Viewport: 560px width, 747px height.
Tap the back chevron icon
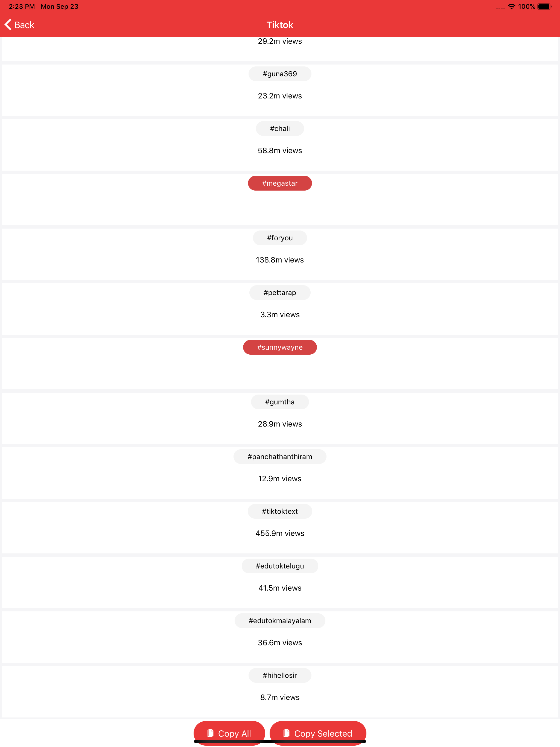tap(7, 25)
